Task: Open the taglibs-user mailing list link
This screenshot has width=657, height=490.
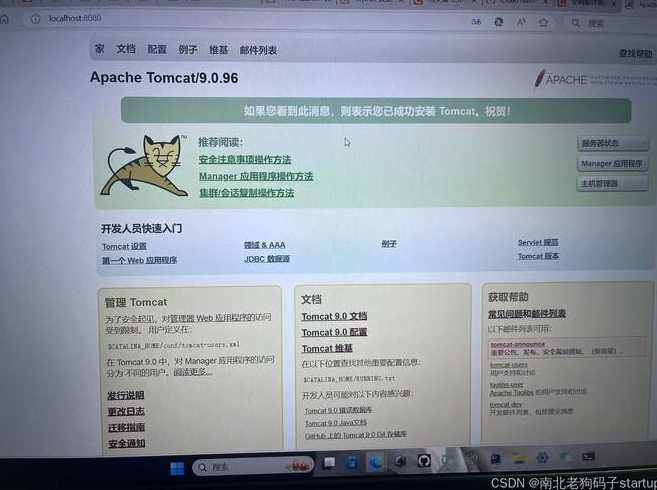Action: click(507, 385)
